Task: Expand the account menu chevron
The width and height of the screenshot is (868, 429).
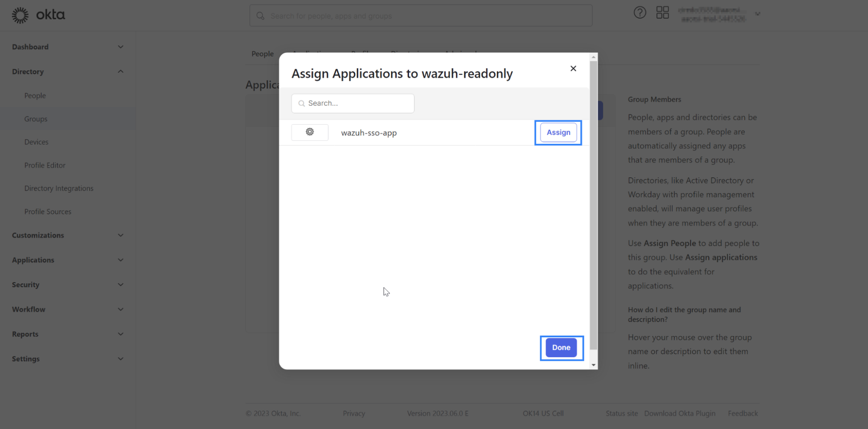Action: (757, 14)
